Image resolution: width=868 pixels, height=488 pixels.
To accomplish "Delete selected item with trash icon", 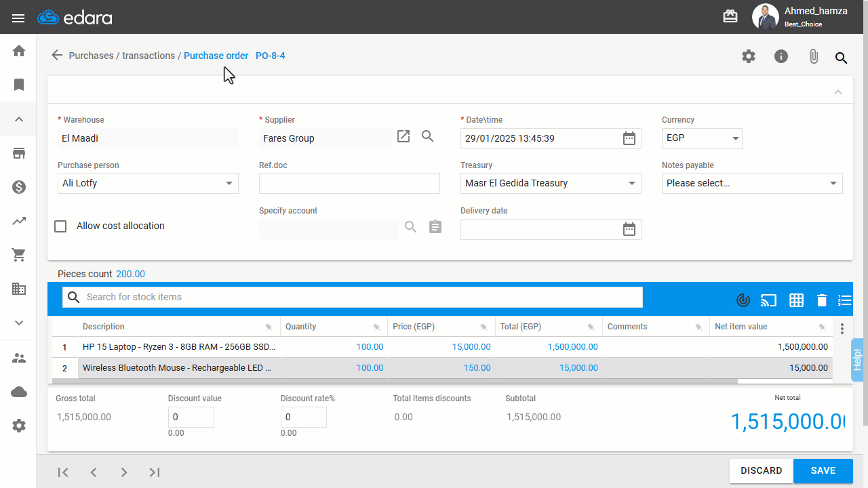I will pyautogui.click(x=822, y=300).
